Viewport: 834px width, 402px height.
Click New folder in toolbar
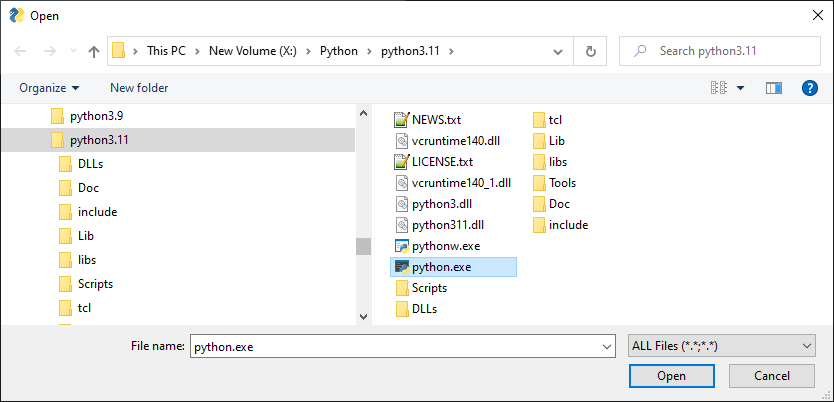point(139,88)
